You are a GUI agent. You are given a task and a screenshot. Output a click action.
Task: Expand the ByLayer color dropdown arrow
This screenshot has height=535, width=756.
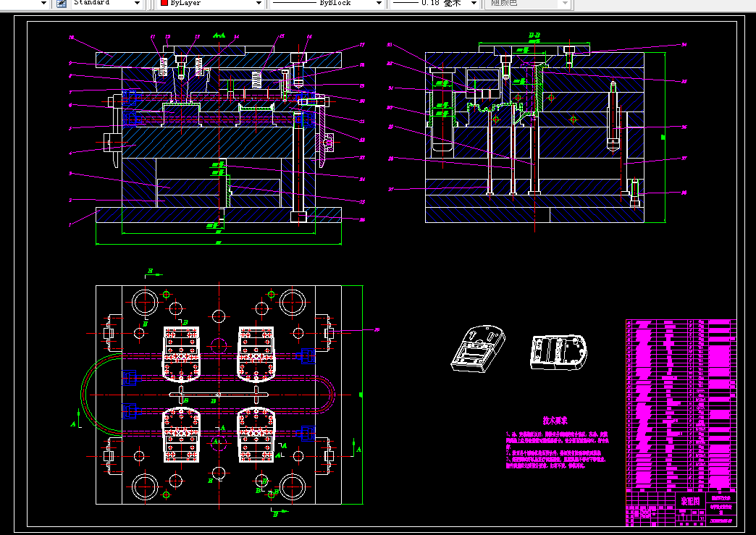pos(259,3)
